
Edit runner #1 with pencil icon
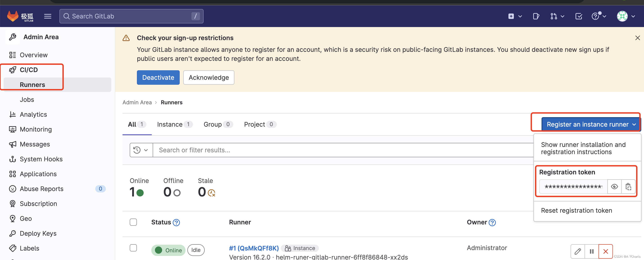pyautogui.click(x=578, y=251)
